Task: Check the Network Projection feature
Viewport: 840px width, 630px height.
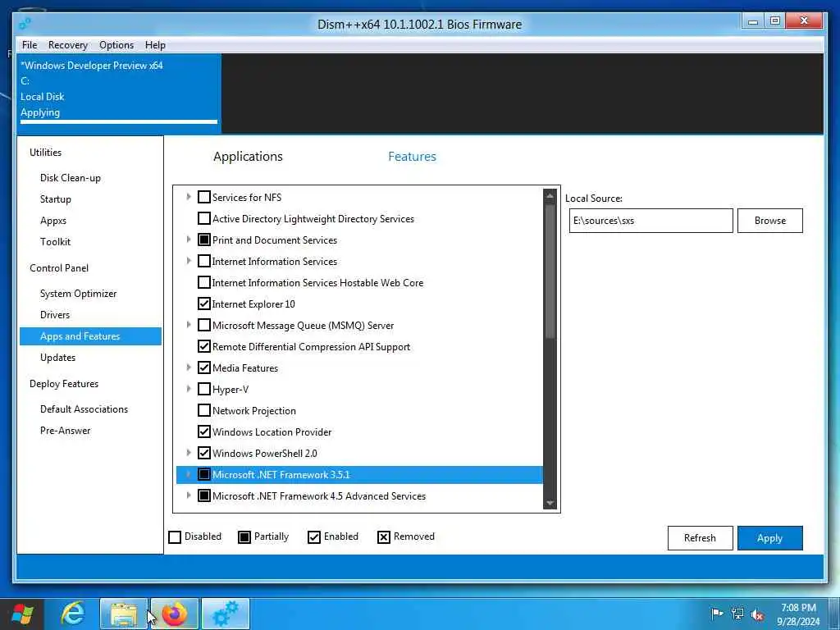Action: point(203,410)
